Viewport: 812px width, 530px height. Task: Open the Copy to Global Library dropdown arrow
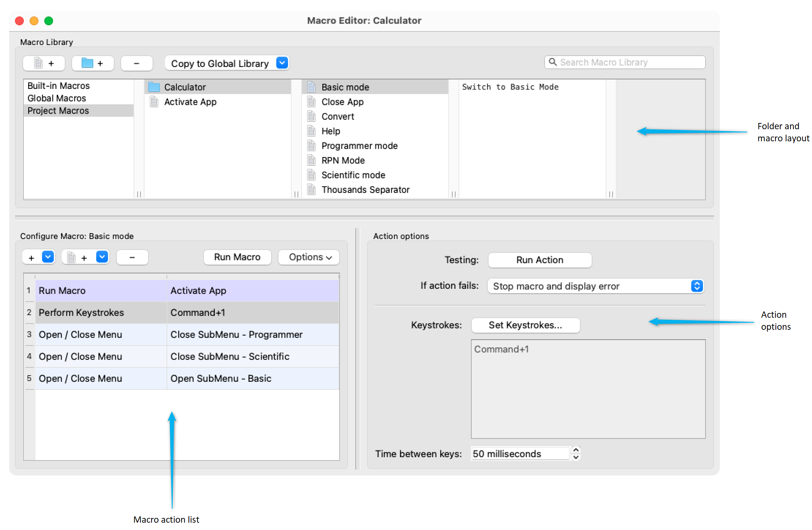pos(282,63)
